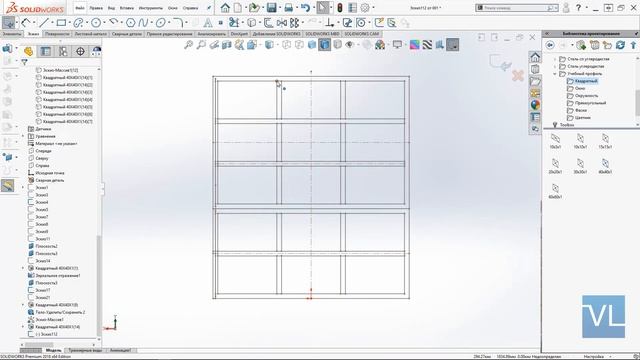Image resolution: width=640 pixels, height=360 pixels.
Task: Open the Инструменты menu
Action: click(151, 8)
